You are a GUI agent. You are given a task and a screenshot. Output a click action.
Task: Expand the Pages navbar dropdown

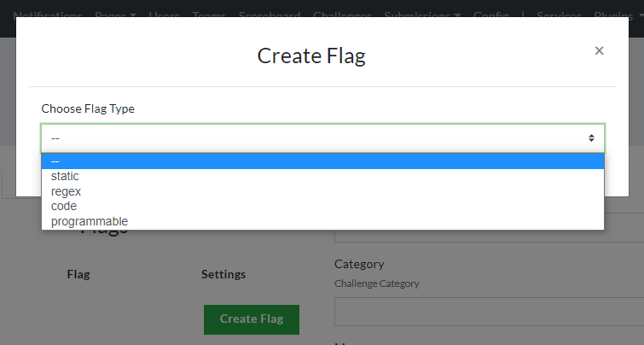tap(115, 16)
